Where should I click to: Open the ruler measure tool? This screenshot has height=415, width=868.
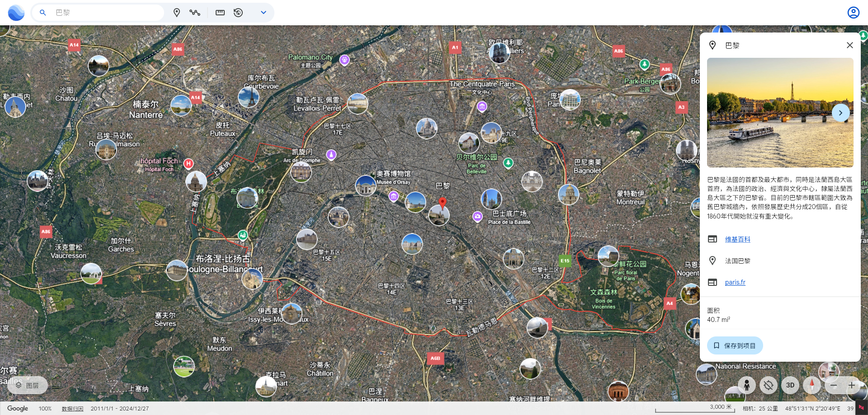pos(220,13)
